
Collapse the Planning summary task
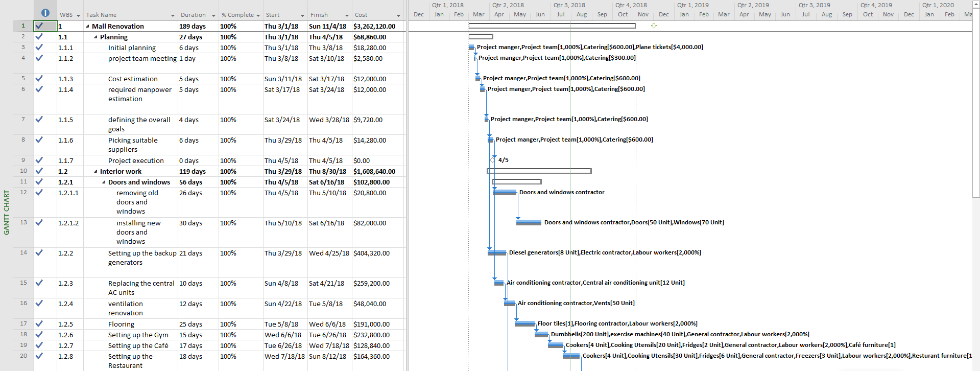(x=96, y=37)
